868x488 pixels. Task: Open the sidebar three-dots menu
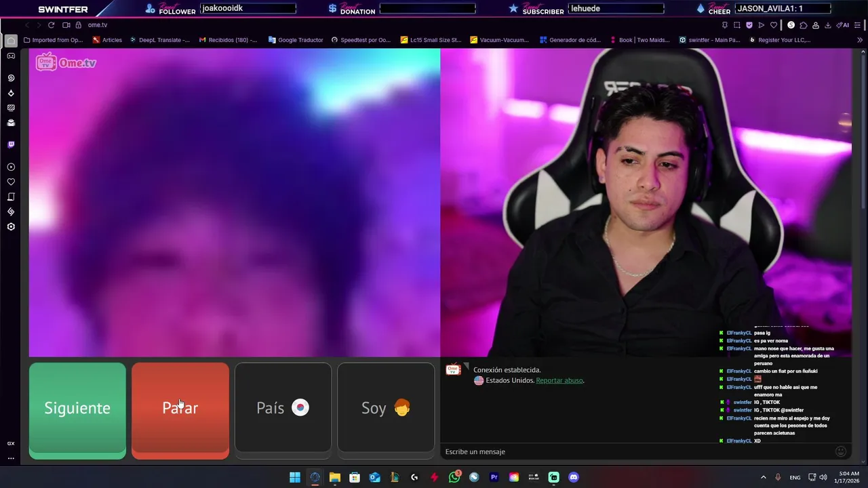11,458
